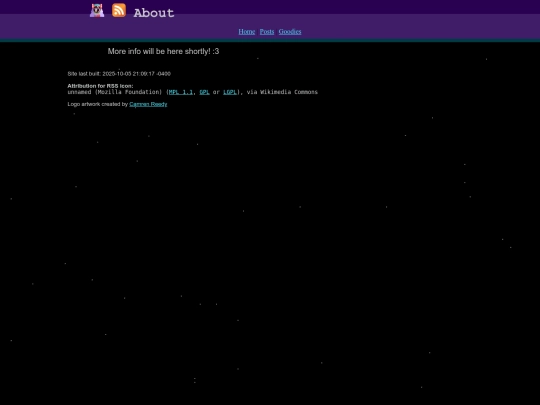Follow the LGPL license link
540x405 pixels.
pos(230,92)
